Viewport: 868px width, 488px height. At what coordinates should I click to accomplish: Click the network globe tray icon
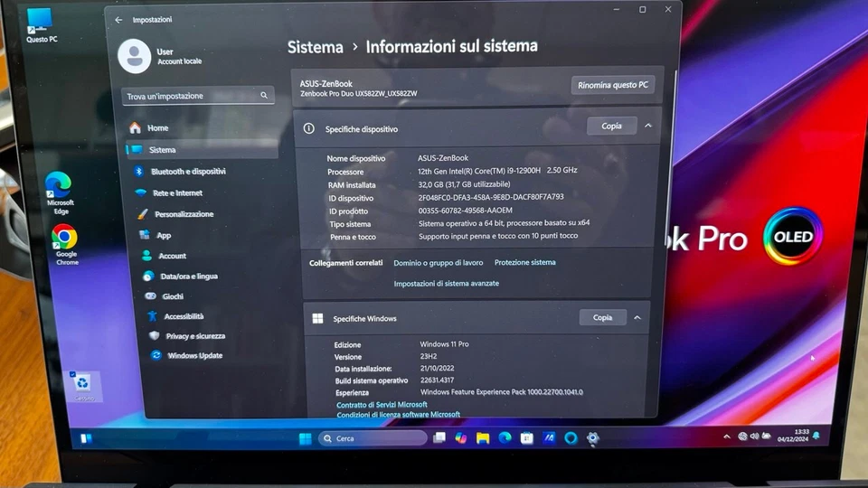743,436
